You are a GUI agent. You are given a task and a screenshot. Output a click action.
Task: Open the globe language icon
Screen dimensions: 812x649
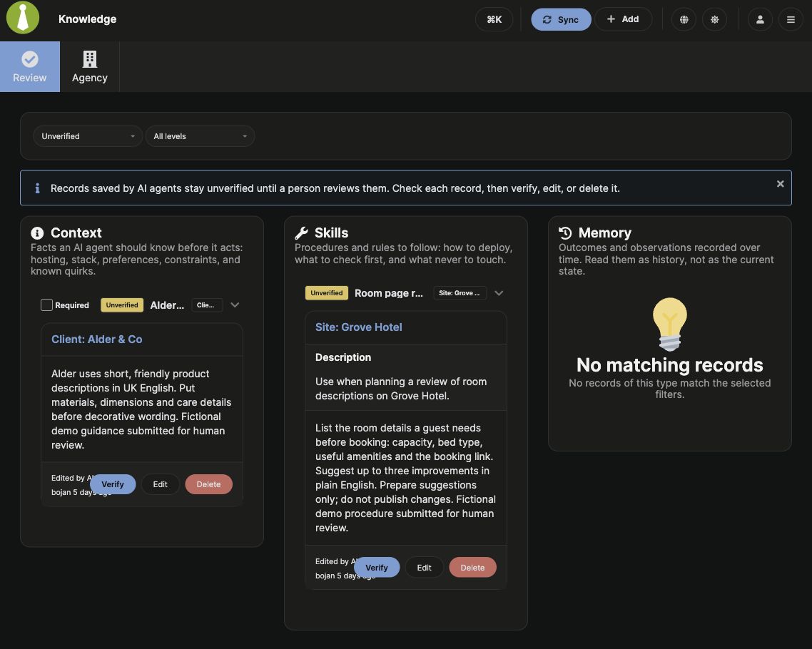(x=684, y=19)
